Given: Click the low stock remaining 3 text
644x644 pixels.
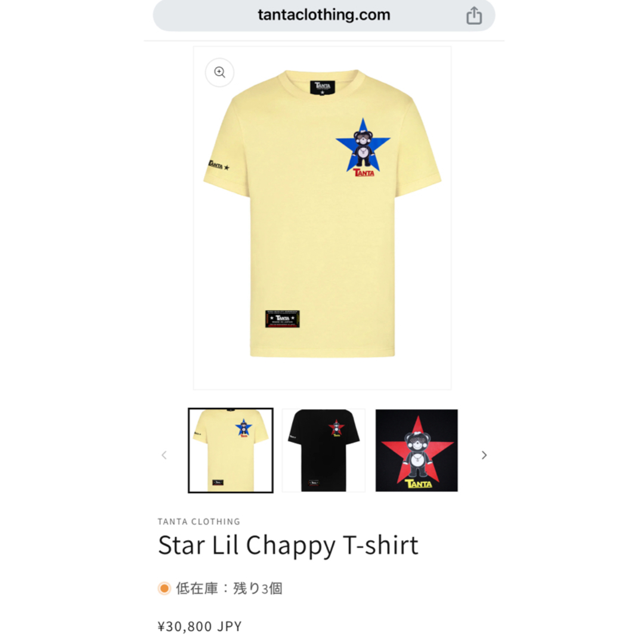Looking at the screenshot, I should click(x=229, y=589).
